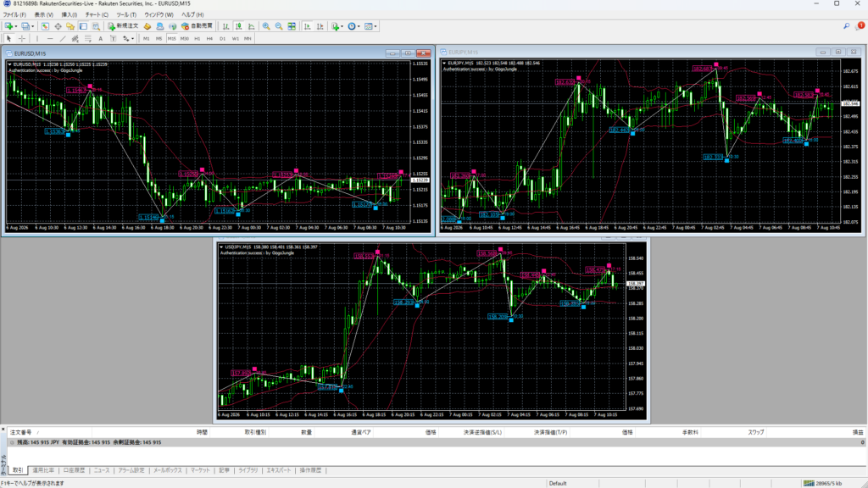Click the tile windows icon

[292, 26]
